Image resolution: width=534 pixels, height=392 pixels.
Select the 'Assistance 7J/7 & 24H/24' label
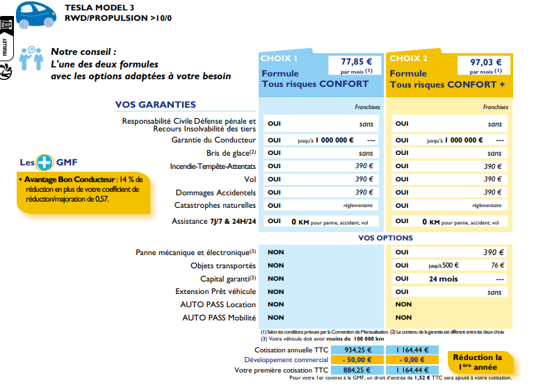[x=213, y=221]
